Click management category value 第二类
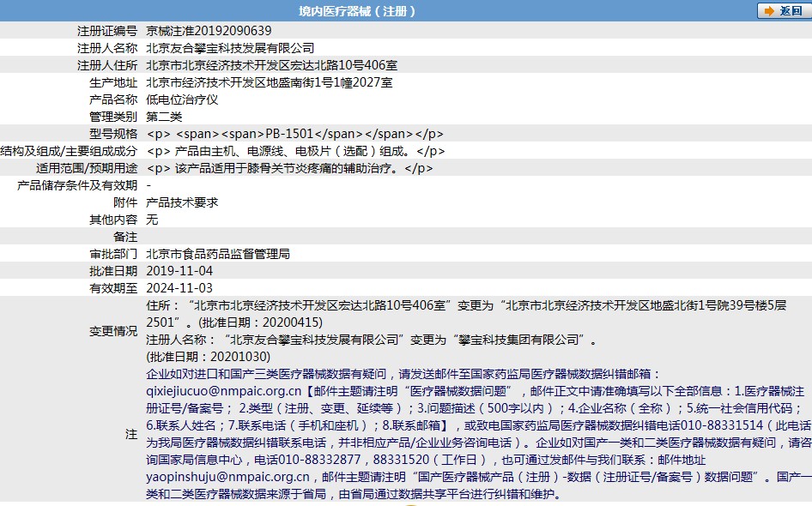This screenshot has height=506, width=812. (x=164, y=117)
